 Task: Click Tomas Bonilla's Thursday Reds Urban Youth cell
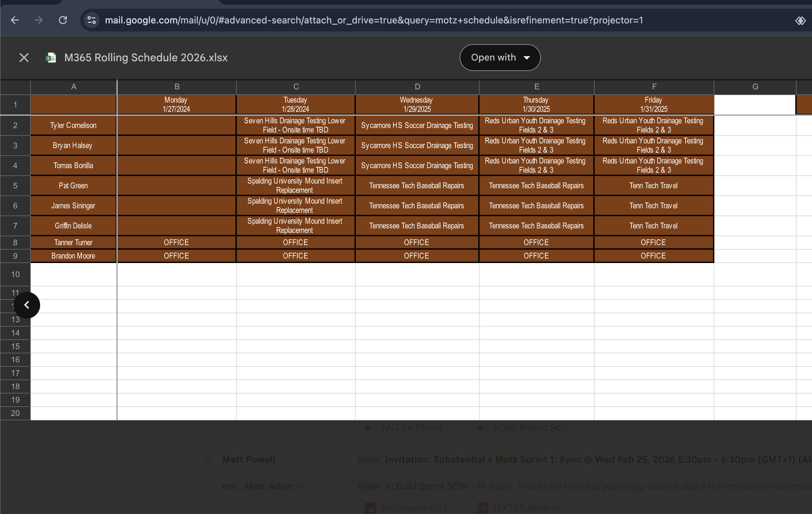point(536,166)
